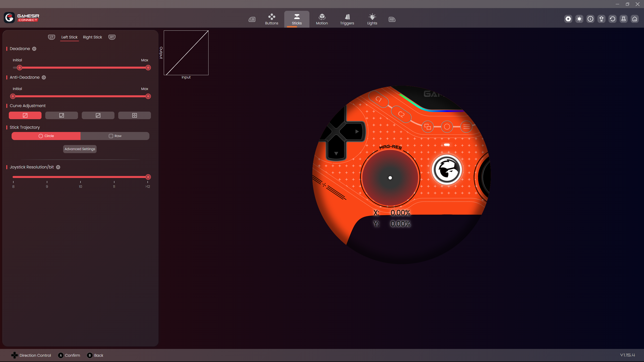Restore down the GameSir Connect window
644x362 pixels.
tap(627, 4)
